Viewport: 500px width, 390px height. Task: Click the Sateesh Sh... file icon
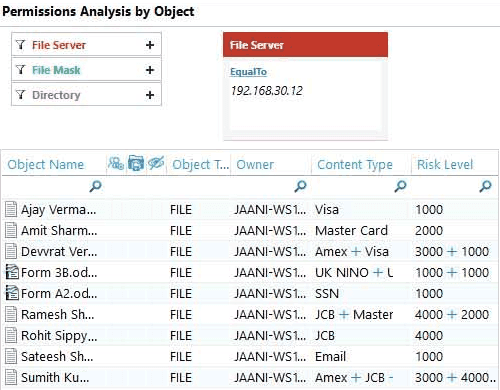pos(11,356)
